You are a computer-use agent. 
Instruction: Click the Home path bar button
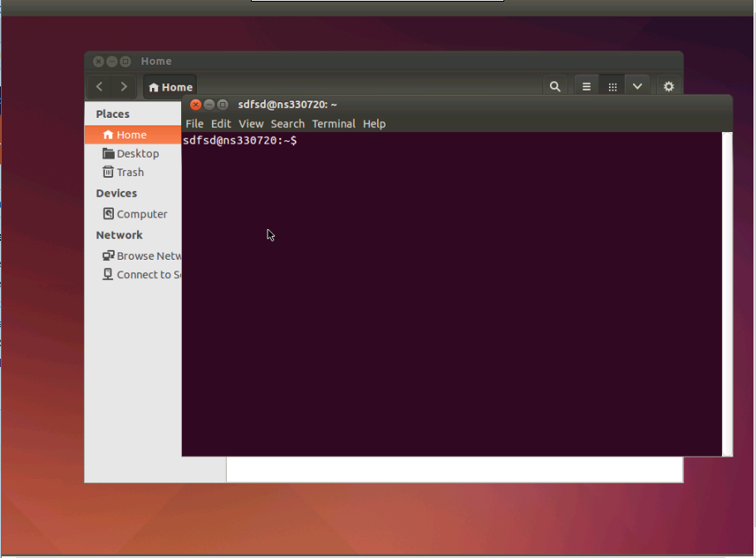pyautogui.click(x=170, y=87)
